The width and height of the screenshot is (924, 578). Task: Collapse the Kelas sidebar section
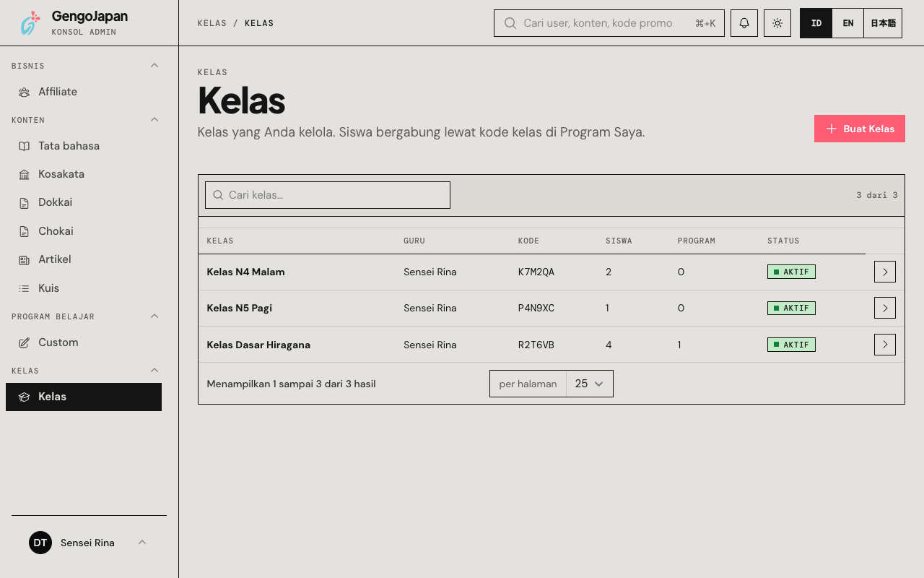(x=154, y=371)
